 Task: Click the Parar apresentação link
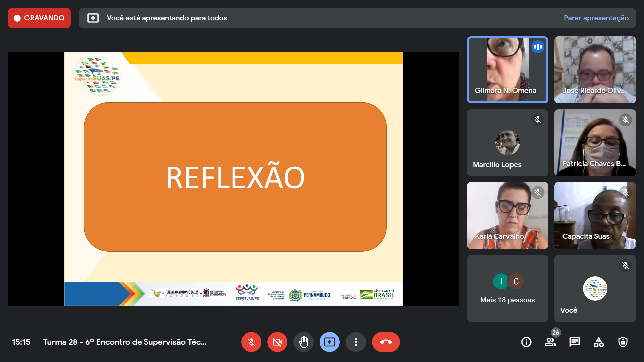596,18
